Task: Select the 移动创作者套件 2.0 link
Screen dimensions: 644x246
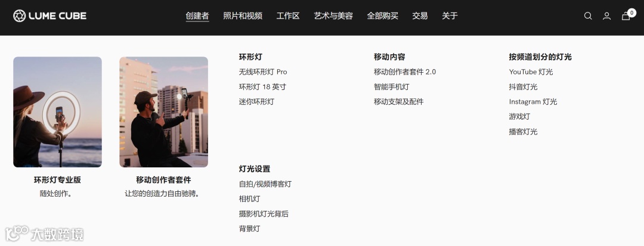Action: click(404, 71)
